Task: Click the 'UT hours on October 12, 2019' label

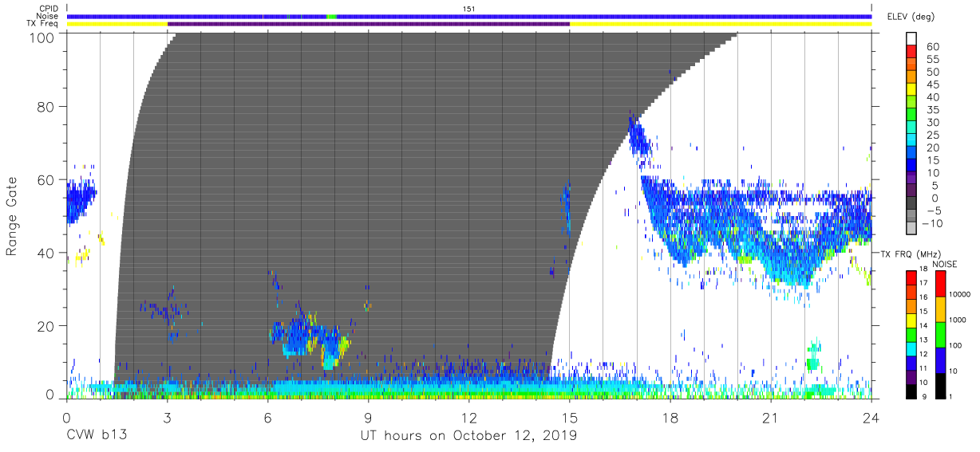Action: pyautogui.click(x=468, y=435)
